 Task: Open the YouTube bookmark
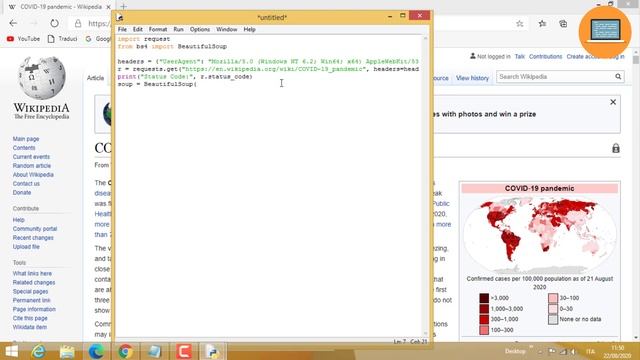point(24,39)
